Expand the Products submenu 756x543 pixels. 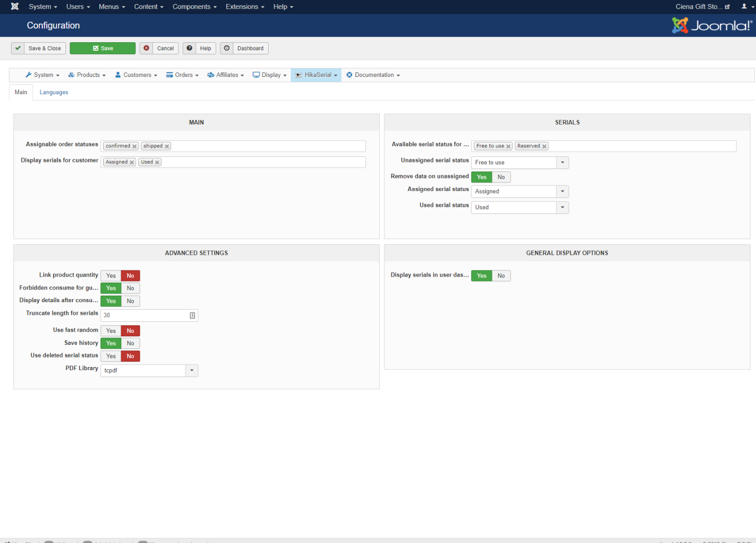coord(87,75)
